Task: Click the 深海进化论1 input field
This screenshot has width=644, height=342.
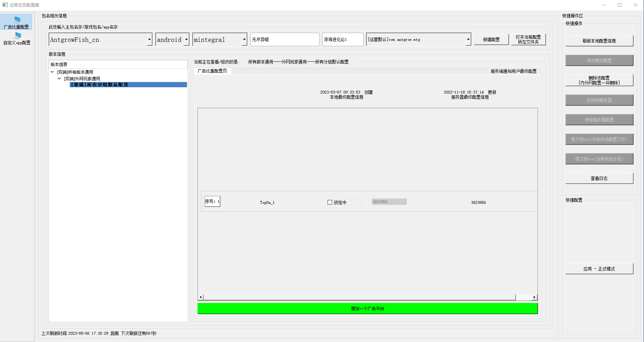Action: point(343,39)
